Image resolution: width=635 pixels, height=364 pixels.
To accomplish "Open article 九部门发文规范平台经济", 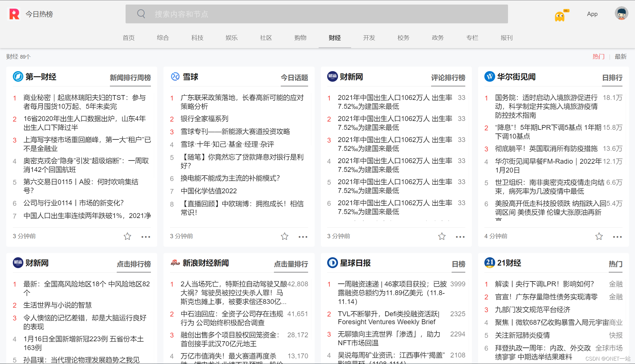I will [x=532, y=310].
